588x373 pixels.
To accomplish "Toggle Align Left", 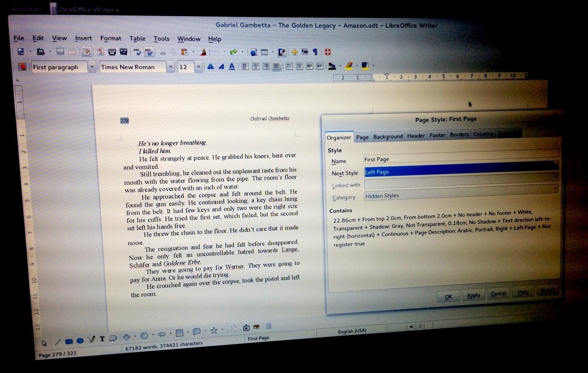I will 245,66.
